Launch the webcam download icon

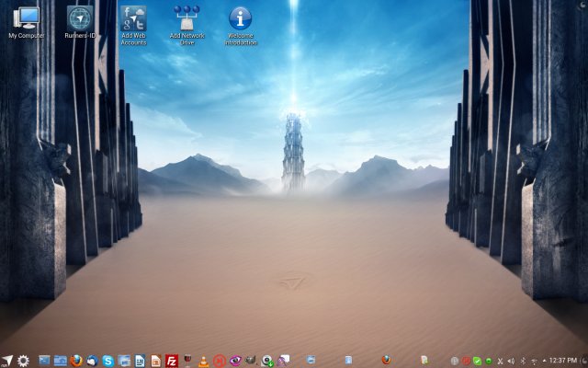point(267,361)
